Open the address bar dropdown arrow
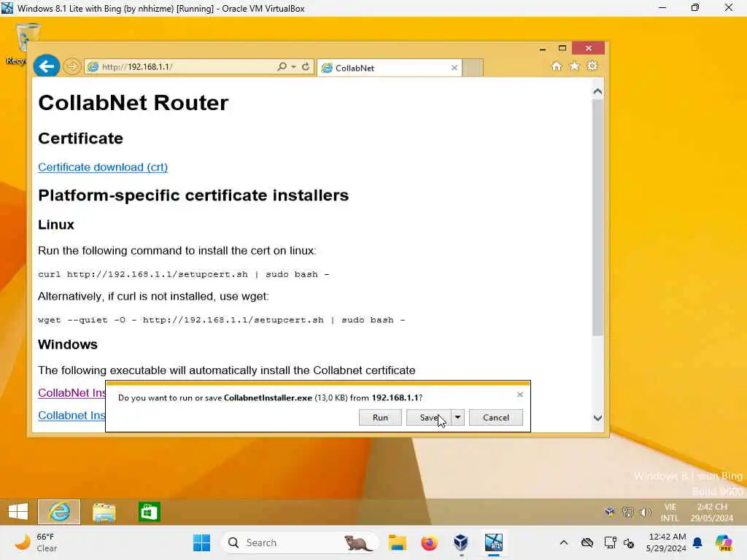The image size is (747, 560). (293, 66)
